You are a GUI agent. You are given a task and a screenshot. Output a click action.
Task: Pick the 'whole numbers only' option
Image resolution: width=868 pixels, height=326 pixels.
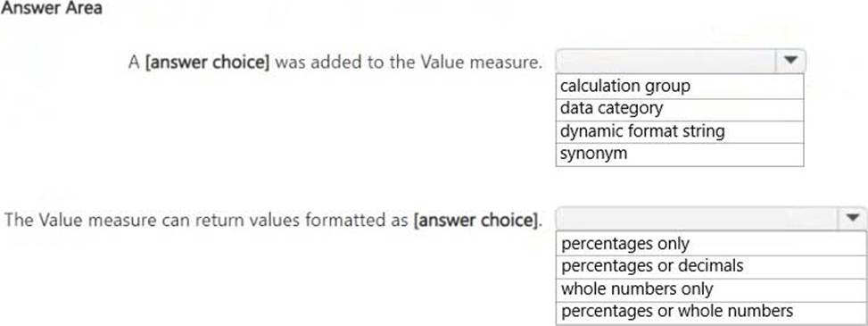point(711,289)
